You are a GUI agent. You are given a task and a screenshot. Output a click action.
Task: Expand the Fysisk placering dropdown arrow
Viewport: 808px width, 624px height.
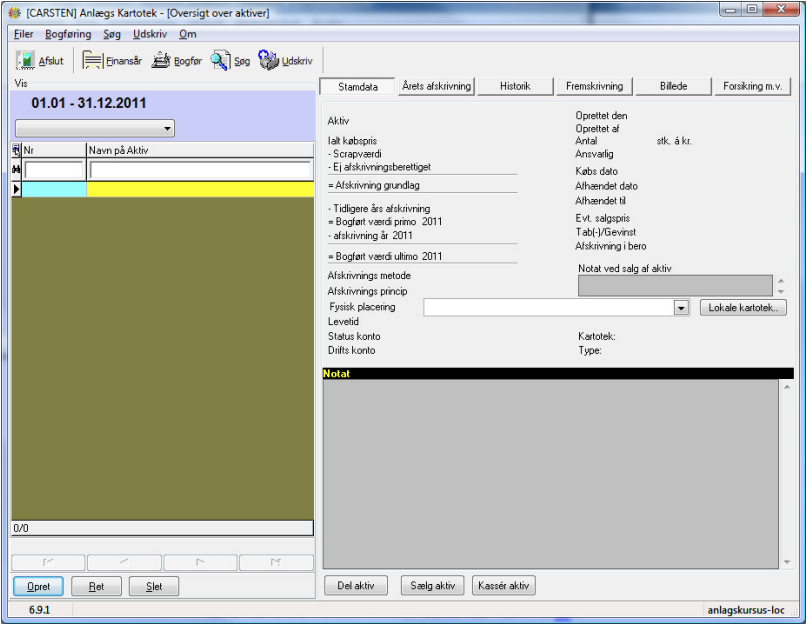681,308
